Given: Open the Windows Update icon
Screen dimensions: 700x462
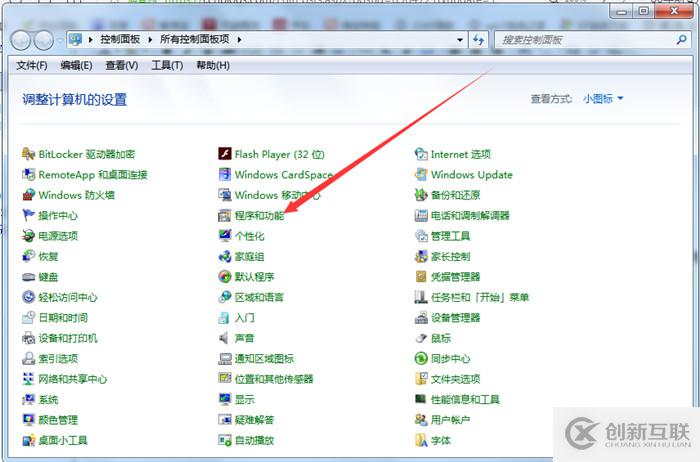Looking at the screenshot, I should pos(421,175).
